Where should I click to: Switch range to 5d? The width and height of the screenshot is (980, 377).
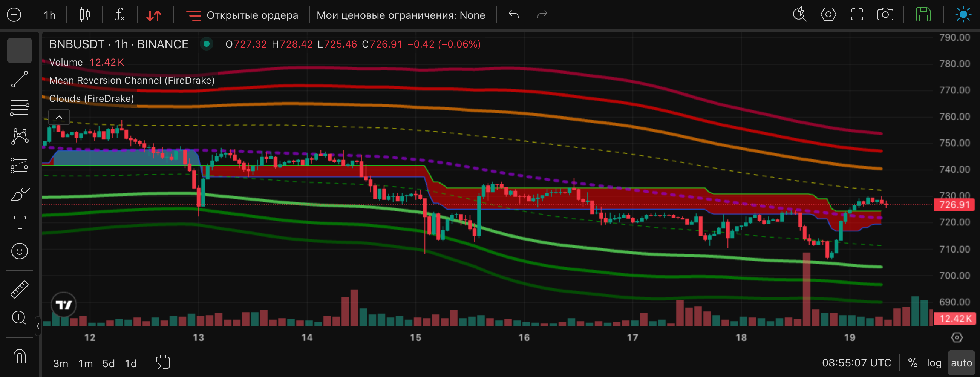[109, 363]
